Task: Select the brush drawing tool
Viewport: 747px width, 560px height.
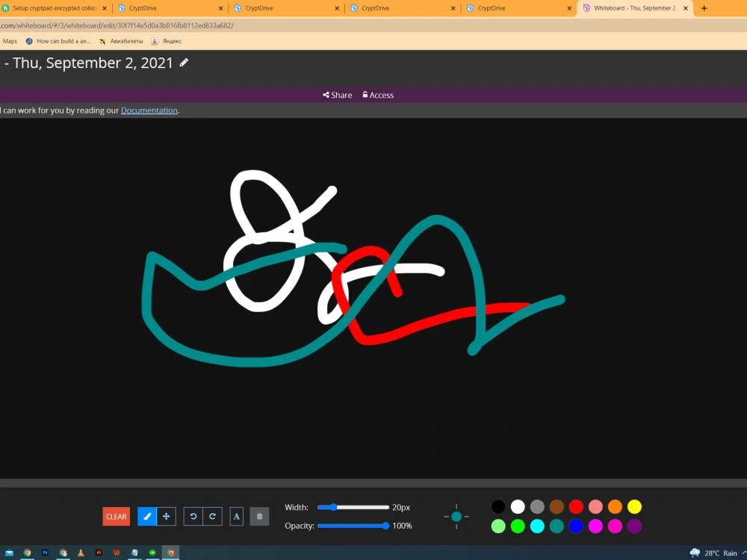Action: pos(146,516)
